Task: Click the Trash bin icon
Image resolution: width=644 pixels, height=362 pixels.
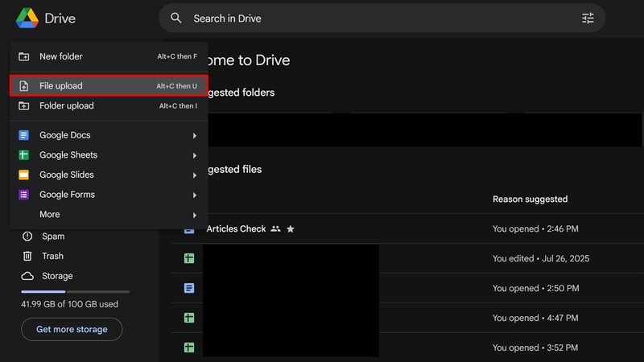Action: [x=27, y=256]
